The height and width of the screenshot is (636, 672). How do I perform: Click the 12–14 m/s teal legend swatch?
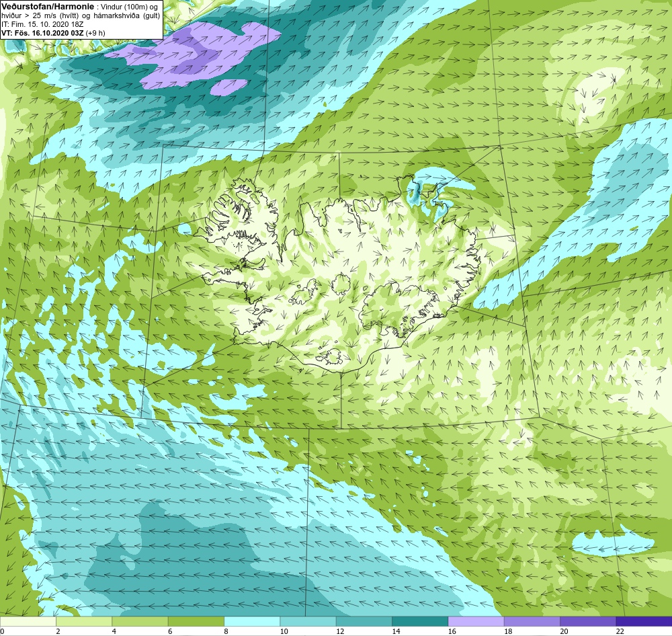[364, 621]
